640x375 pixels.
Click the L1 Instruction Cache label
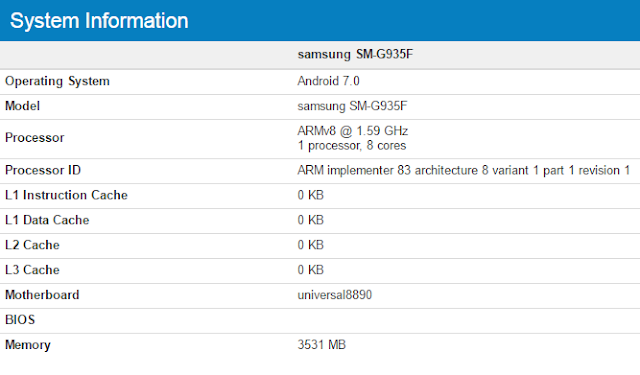pyautogui.click(x=66, y=195)
